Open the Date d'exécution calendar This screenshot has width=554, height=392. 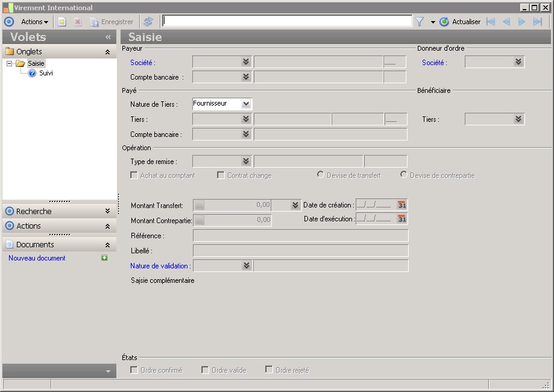tap(401, 219)
